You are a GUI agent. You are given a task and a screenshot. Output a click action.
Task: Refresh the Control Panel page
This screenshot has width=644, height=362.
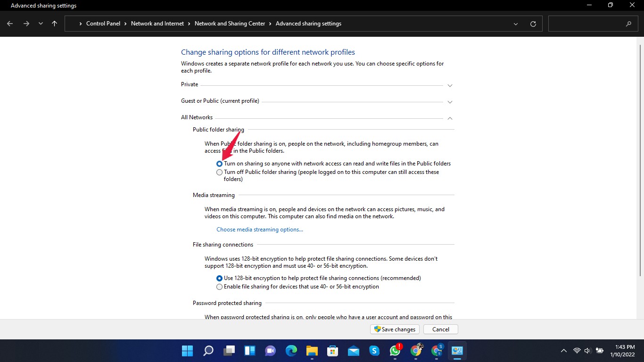(533, 23)
